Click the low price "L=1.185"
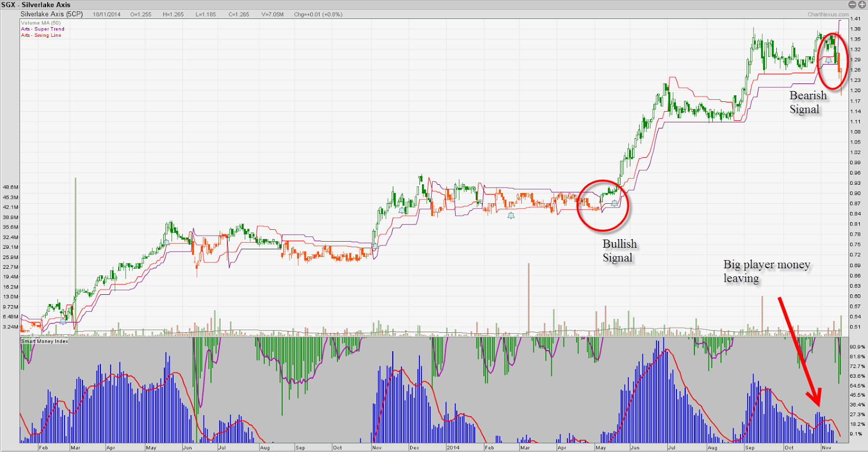 206,15
